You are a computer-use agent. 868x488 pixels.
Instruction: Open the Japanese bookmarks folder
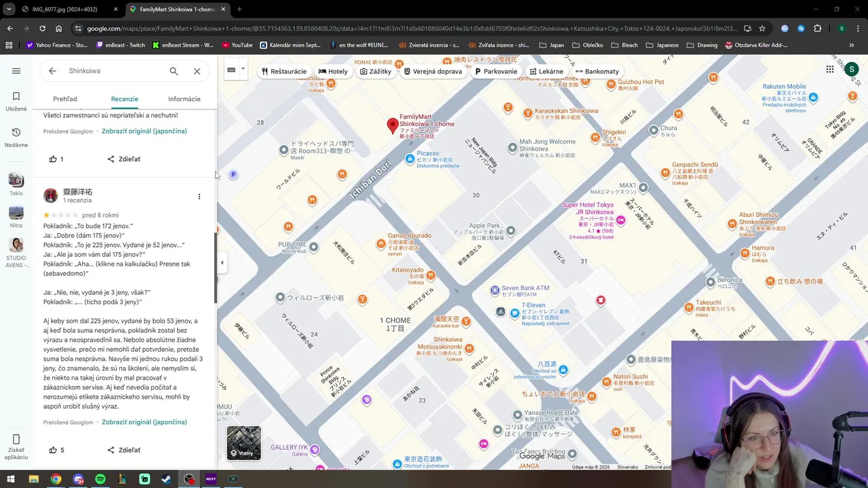click(x=662, y=45)
